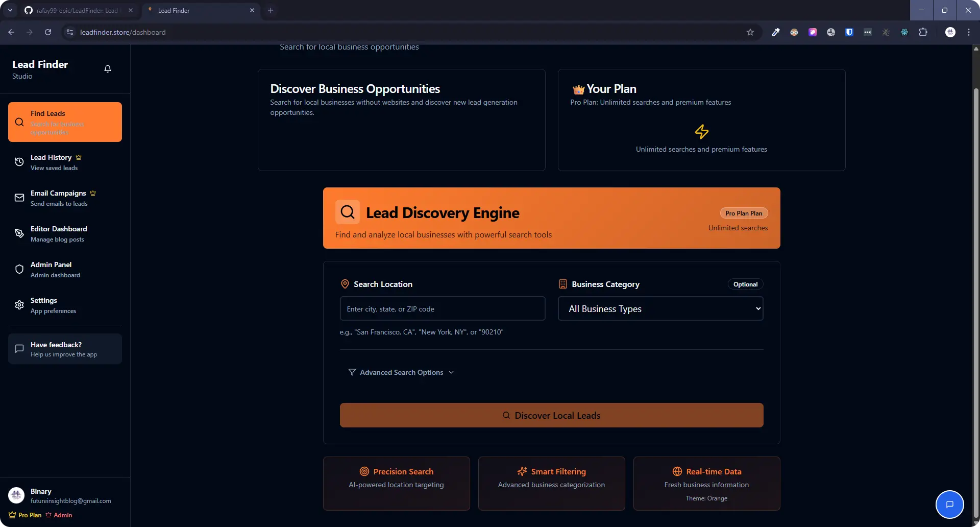The height and width of the screenshot is (527, 980).
Task: Click crown icon beside Lead History
Action: pos(79,157)
